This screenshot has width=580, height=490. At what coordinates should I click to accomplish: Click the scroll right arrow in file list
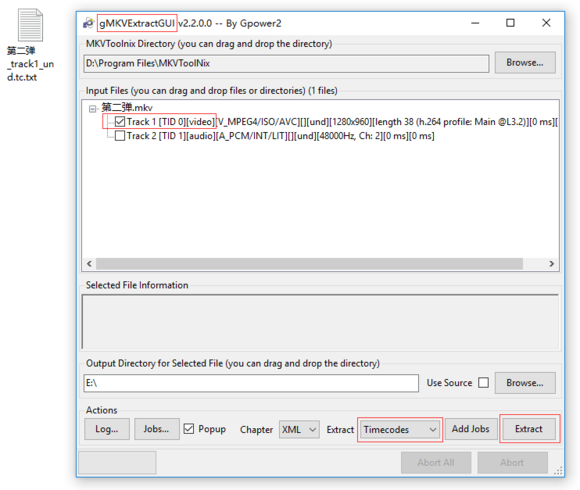point(552,264)
